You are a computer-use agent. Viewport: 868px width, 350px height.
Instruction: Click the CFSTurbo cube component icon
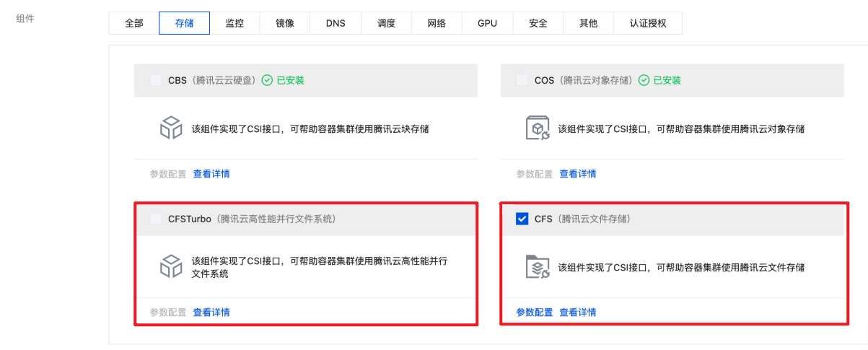coord(171,267)
